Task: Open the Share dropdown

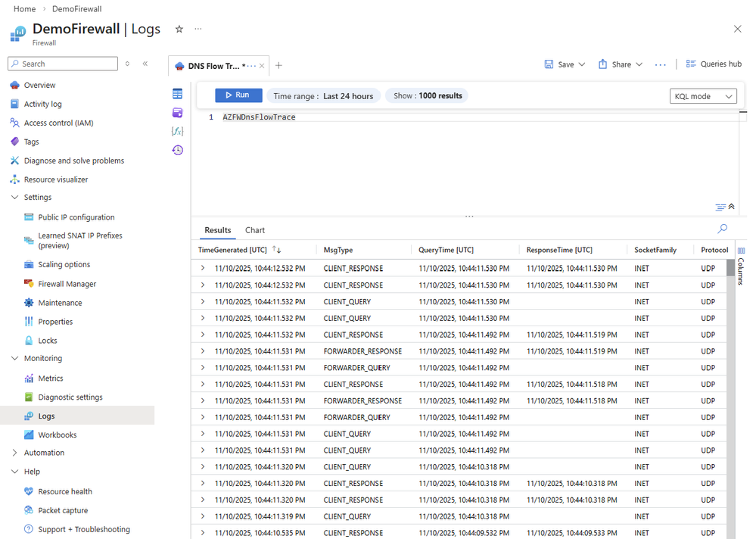Action: (621, 64)
